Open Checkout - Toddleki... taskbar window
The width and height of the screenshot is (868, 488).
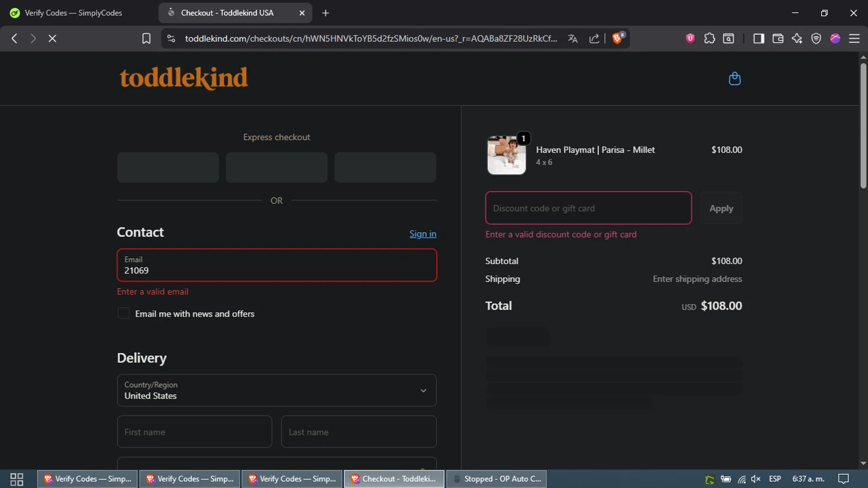(394, 479)
